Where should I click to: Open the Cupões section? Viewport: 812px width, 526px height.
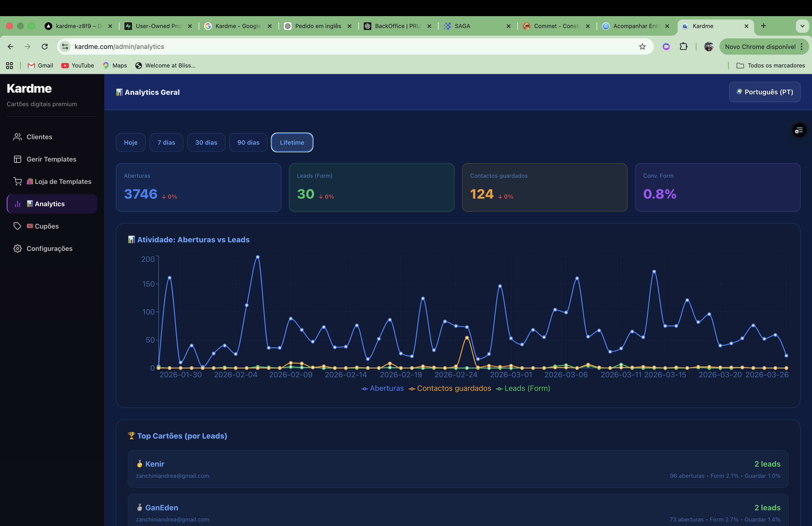[46, 226]
